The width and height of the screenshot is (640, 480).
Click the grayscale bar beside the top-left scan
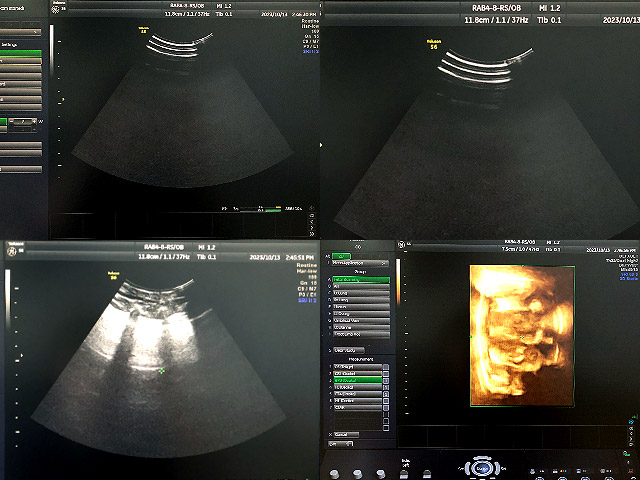(x=51, y=49)
